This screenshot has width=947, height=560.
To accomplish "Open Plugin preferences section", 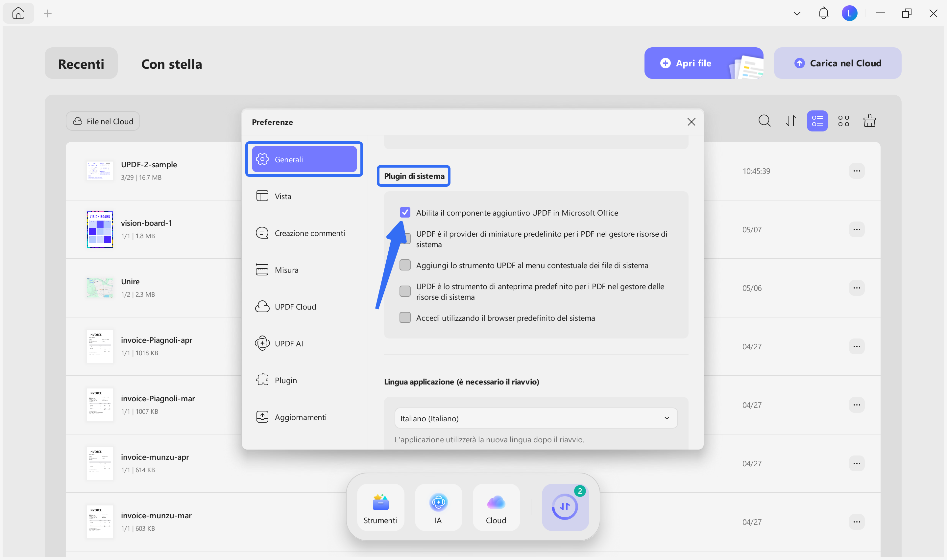I will point(304,380).
